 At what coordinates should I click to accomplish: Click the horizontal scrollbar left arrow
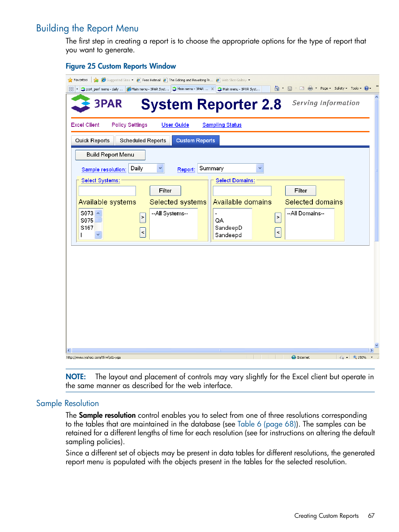click(x=69, y=350)
